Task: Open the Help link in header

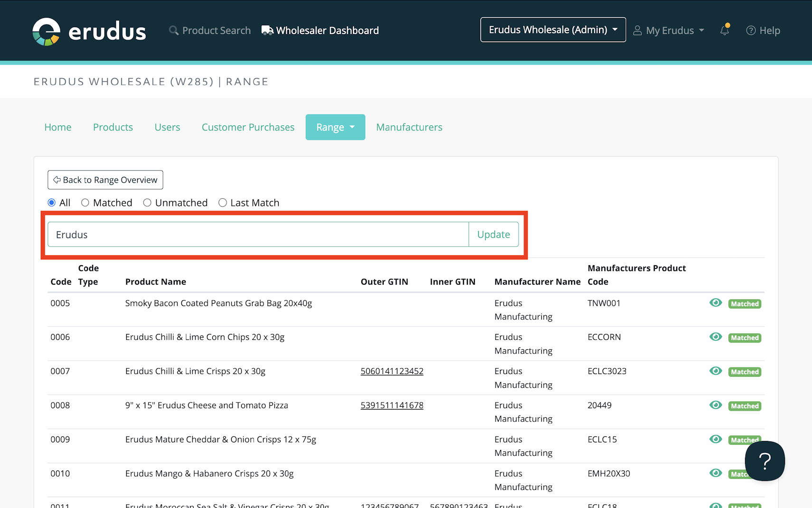Action: pyautogui.click(x=763, y=30)
